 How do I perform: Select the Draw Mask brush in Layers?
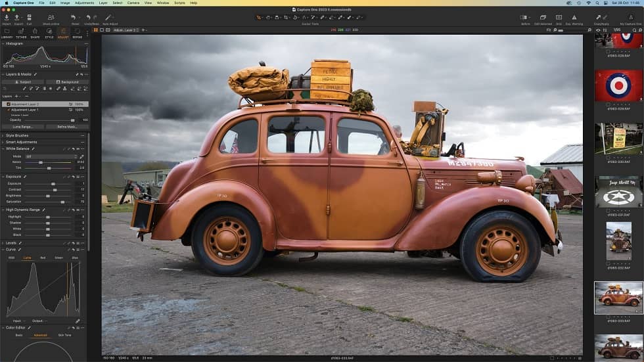(24, 89)
